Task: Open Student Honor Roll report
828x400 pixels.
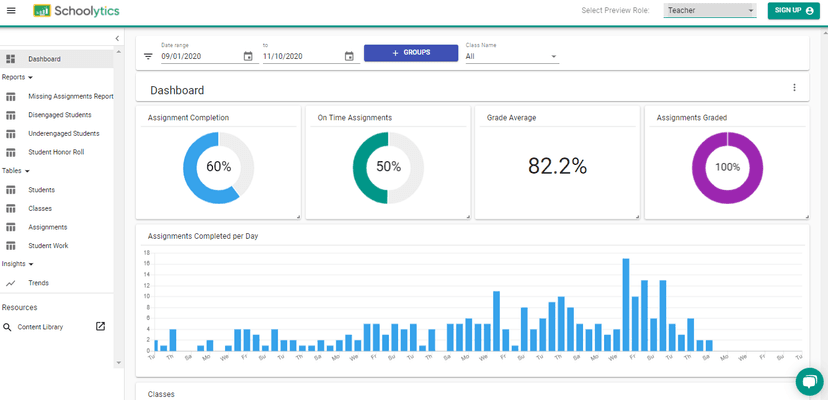Action: (x=56, y=152)
